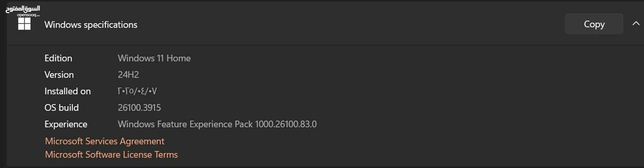Click the Windows Feature Experience Pack value
The height and width of the screenshot is (168, 644).
217,124
